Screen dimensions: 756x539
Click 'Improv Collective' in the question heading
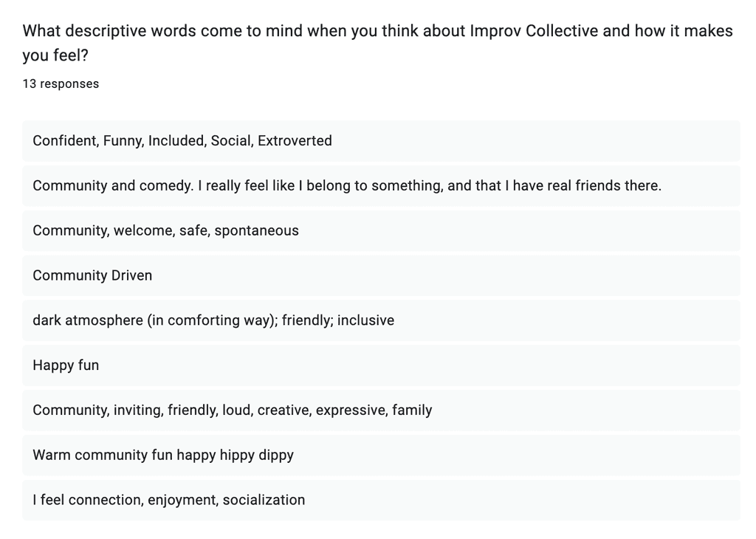(x=534, y=31)
